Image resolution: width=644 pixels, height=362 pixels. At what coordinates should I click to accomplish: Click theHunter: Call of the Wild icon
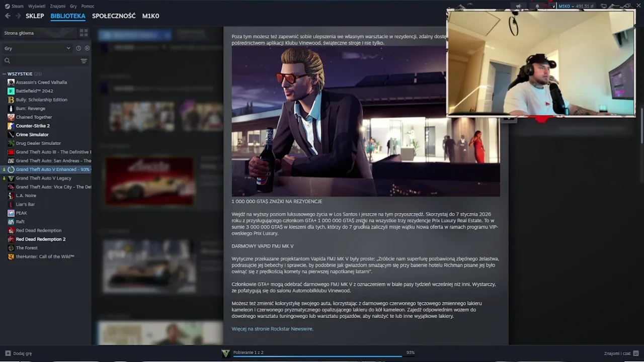point(11,256)
